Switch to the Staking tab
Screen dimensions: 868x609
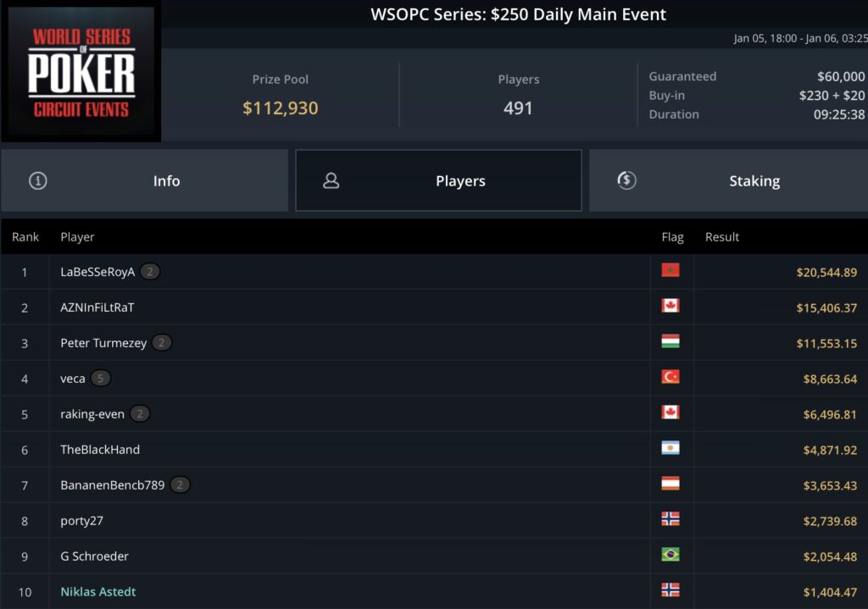pos(728,180)
